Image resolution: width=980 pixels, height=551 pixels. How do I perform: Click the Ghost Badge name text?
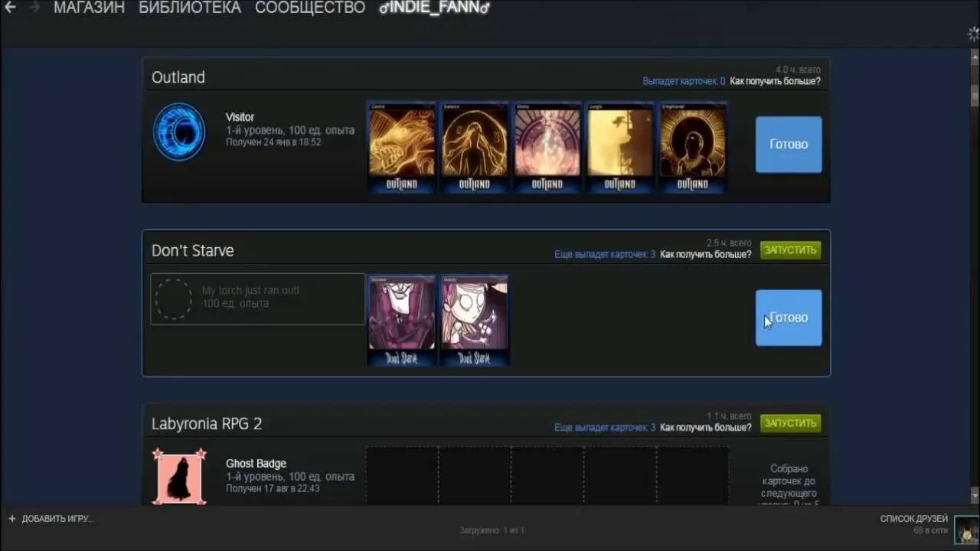[256, 464]
